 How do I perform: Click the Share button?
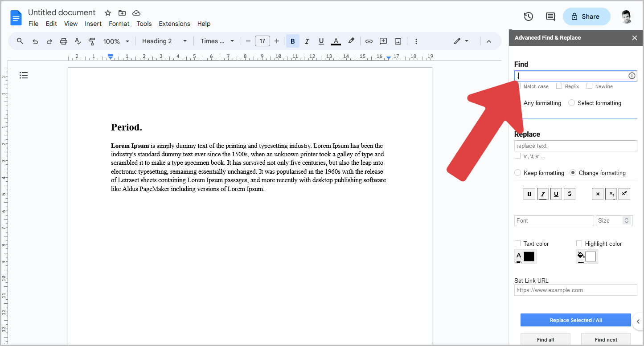pos(587,16)
